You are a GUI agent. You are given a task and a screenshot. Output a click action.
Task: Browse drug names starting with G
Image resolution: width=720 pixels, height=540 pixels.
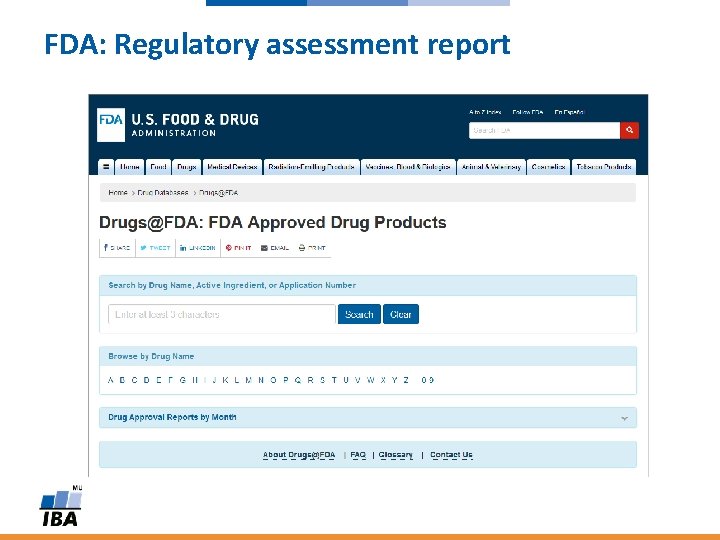pyautogui.click(x=183, y=380)
